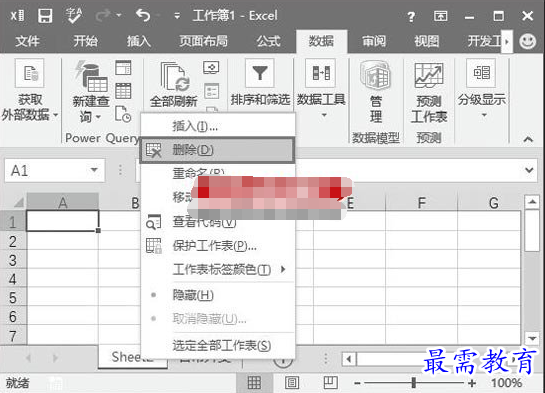Viewport: 545px width, 393px height.
Task: Click vertical scrollbar up arrow
Action: pos(532,202)
